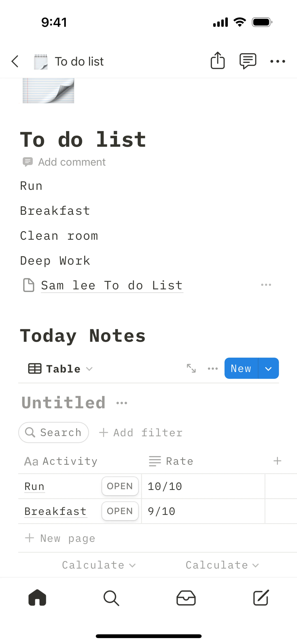
Task: Create a new page with compose icon
Action: point(261,598)
